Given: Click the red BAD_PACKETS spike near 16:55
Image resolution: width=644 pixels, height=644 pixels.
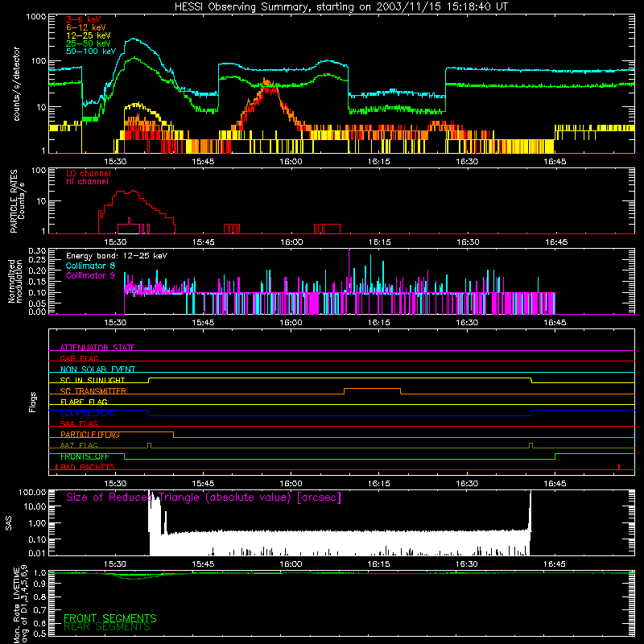Looking at the screenshot, I should click(618, 467).
